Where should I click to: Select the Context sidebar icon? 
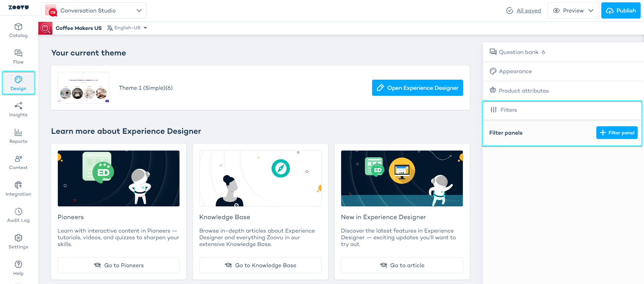pos(18,162)
